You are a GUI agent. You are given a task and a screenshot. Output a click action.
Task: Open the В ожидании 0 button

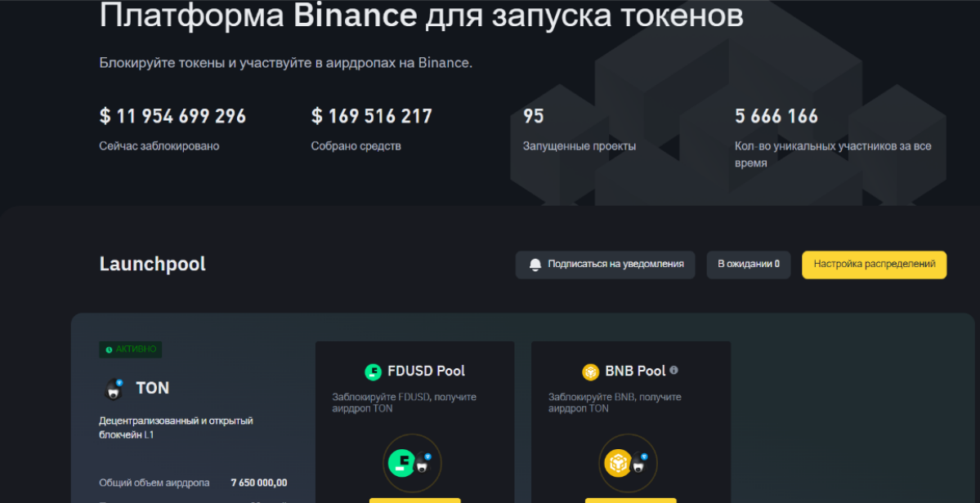coord(749,265)
